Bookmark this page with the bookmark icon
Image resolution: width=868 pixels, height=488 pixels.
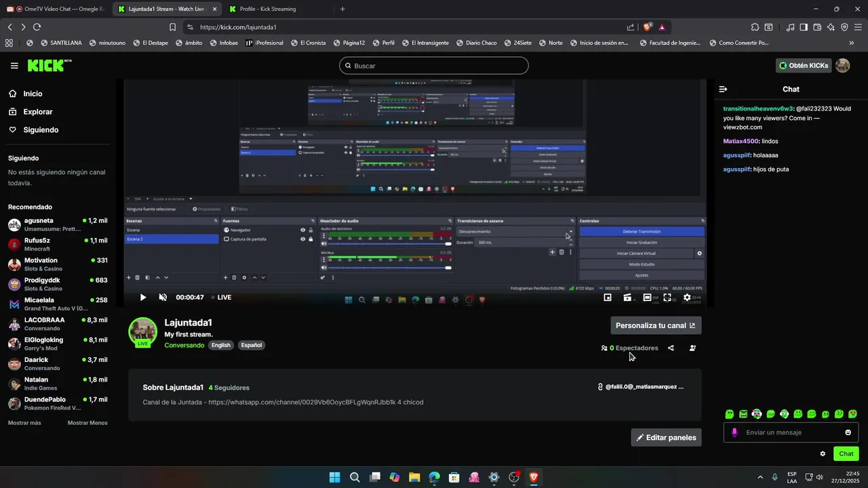click(172, 27)
